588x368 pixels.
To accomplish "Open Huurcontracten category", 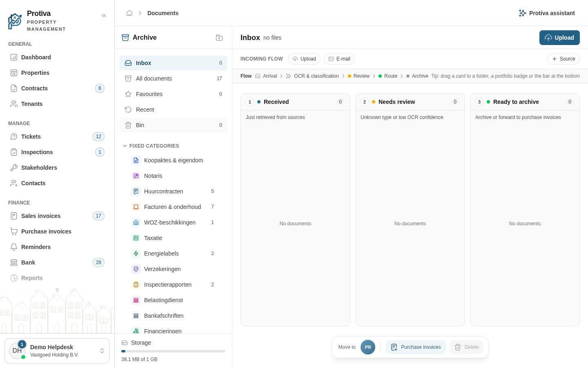I will (x=173, y=191).
